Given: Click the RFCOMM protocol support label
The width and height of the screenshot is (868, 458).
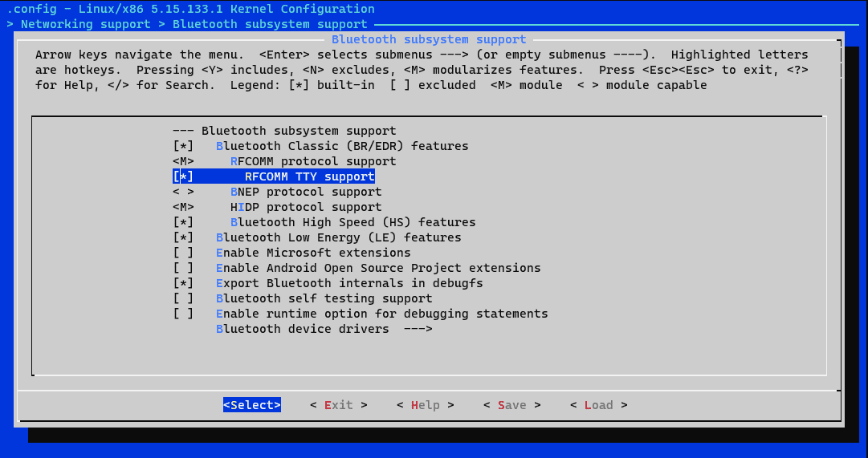Looking at the screenshot, I should [x=313, y=161].
